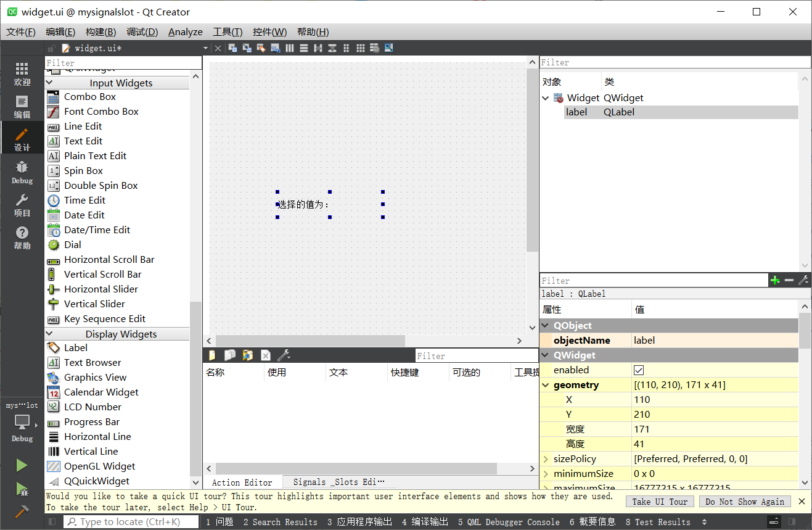
Task: Click the widget box Filter field
Action: (123, 63)
